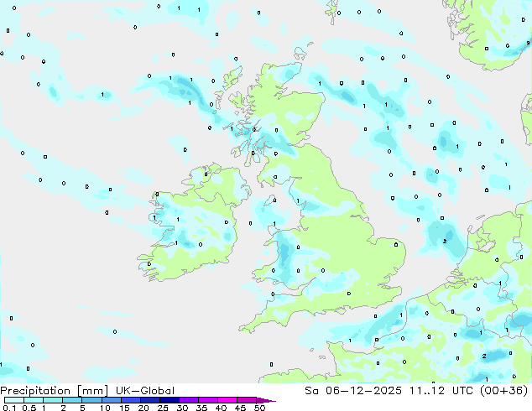Click the legend swatch between 0.5 and 1
The width and height of the screenshot is (532, 411).
pyautogui.click(x=34, y=400)
